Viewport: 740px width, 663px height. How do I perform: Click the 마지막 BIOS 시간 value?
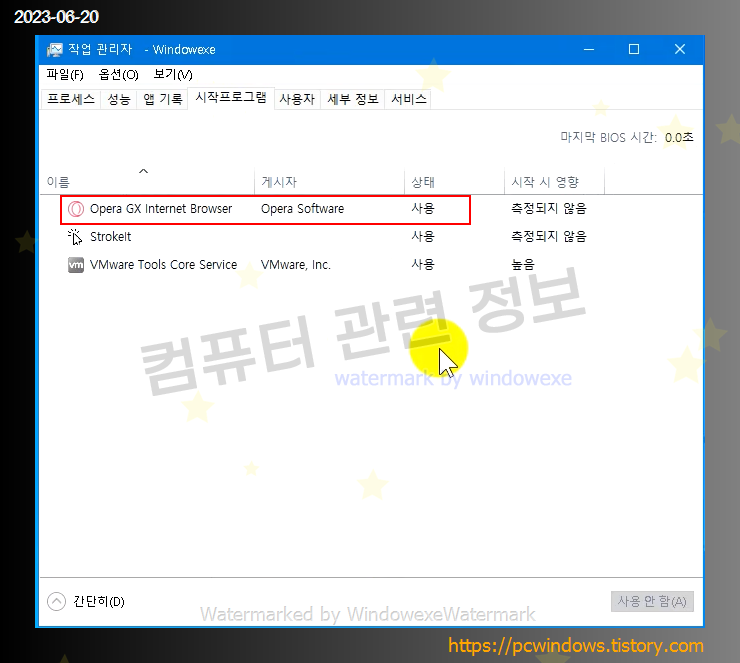tap(679, 137)
